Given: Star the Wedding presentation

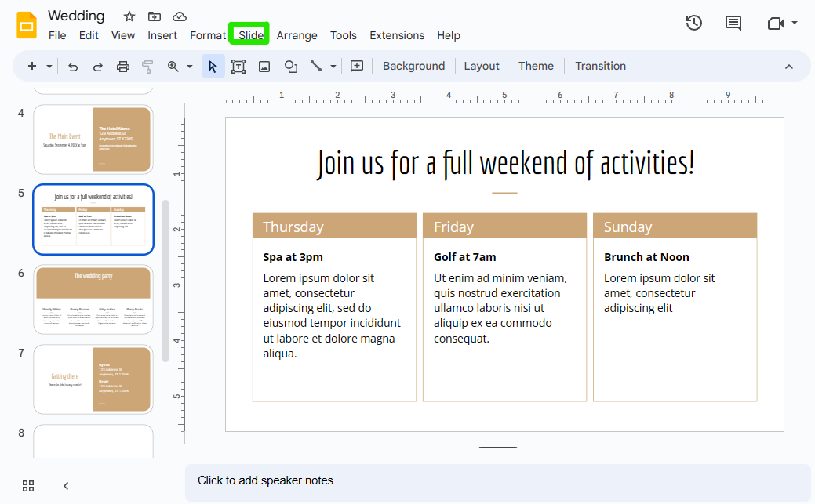Looking at the screenshot, I should pos(129,16).
